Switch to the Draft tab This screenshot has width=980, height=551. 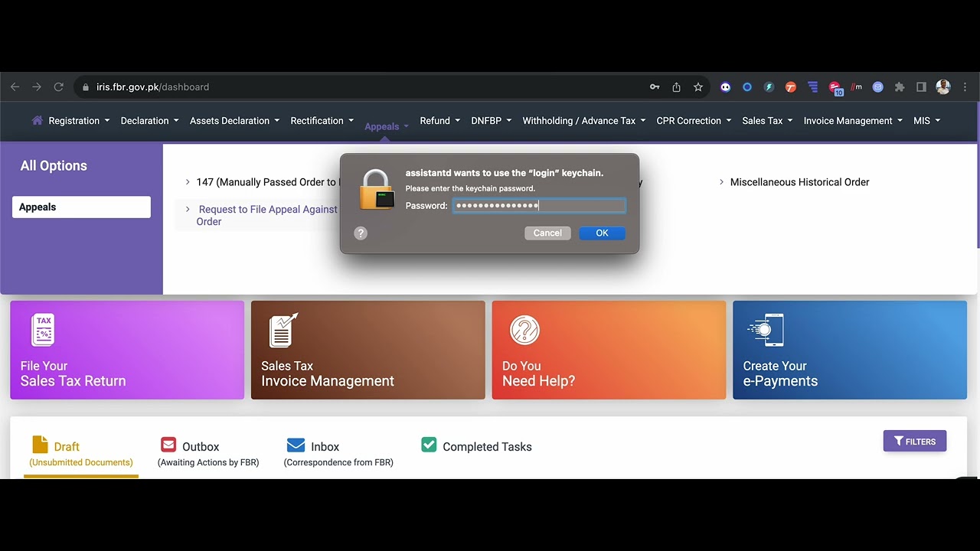(81, 453)
